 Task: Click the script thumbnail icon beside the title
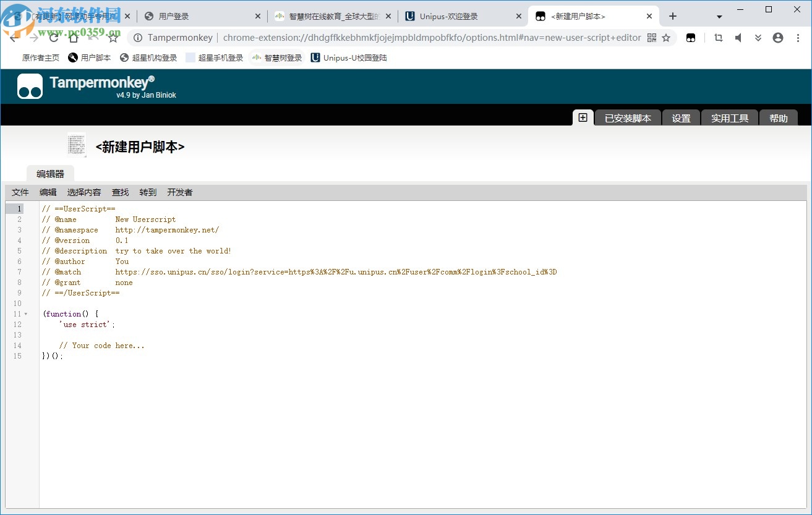(x=77, y=145)
